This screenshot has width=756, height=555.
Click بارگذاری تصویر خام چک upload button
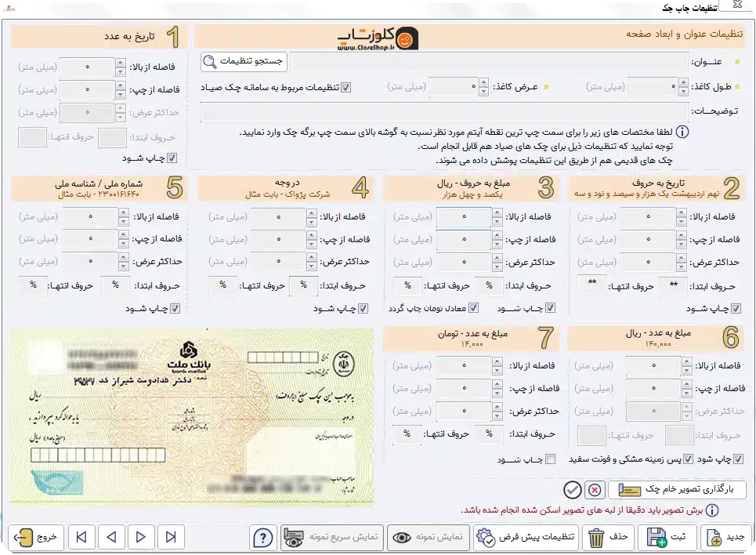(677, 490)
